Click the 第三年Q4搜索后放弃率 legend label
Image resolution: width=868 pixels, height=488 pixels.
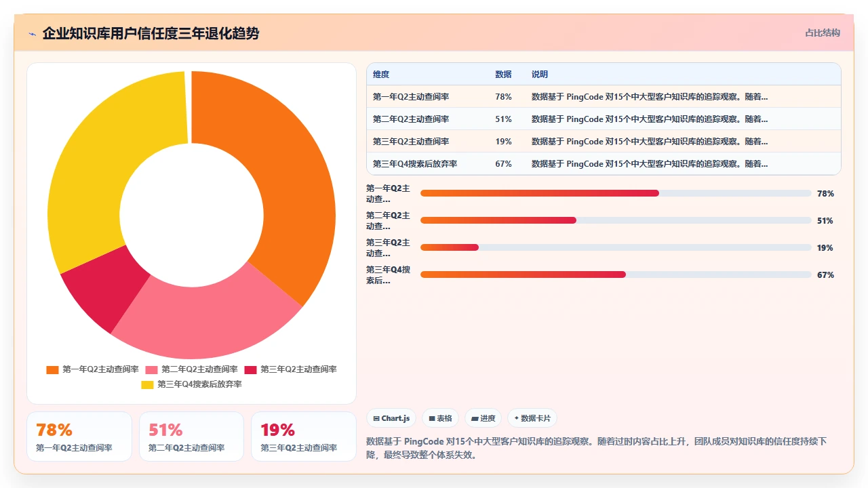point(199,384)
